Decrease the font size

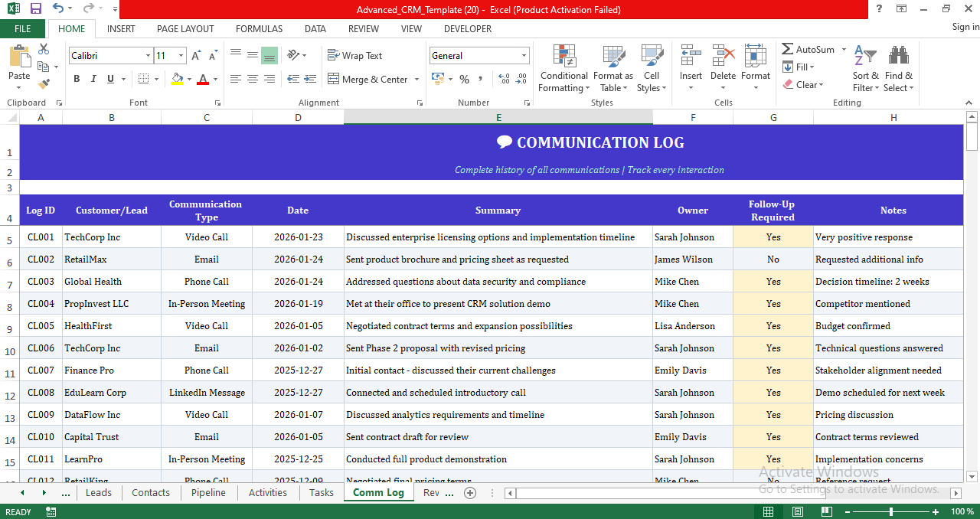click(212, 56)
